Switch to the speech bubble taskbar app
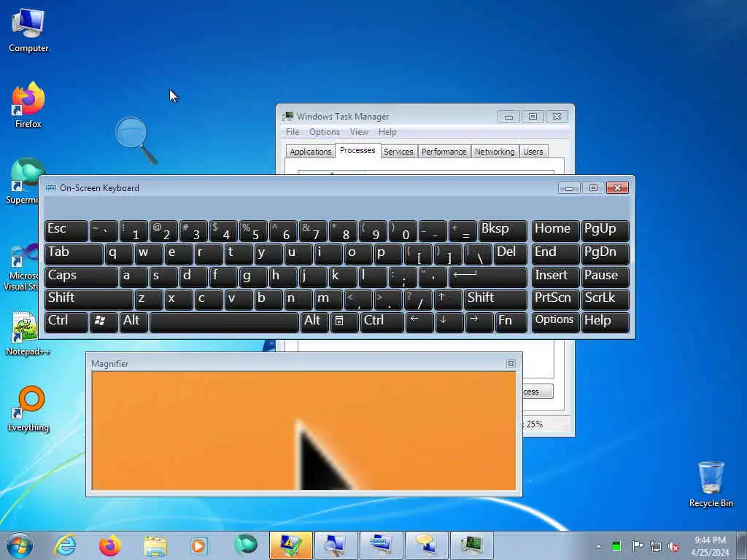This screenshot has height=560, width=747. tap(426, 545)
